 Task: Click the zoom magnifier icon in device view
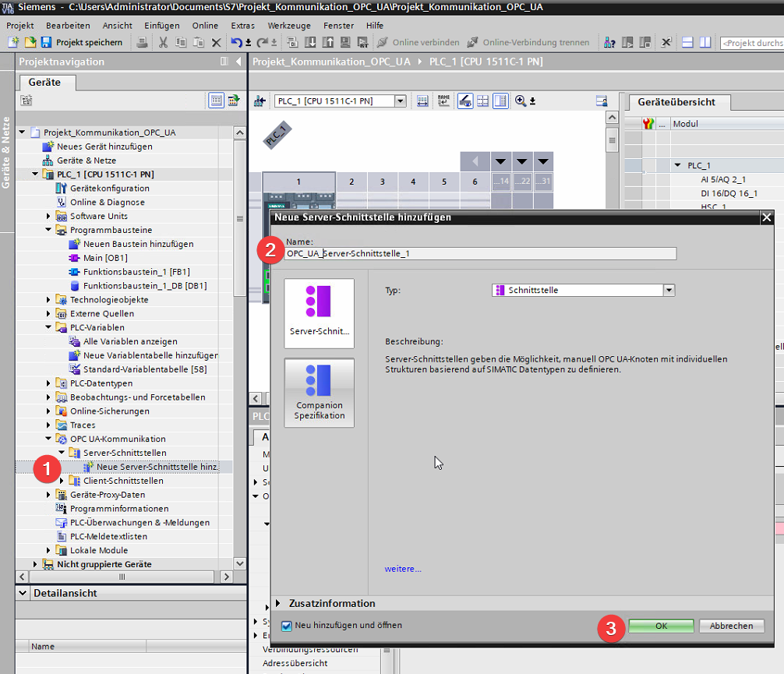521,101
